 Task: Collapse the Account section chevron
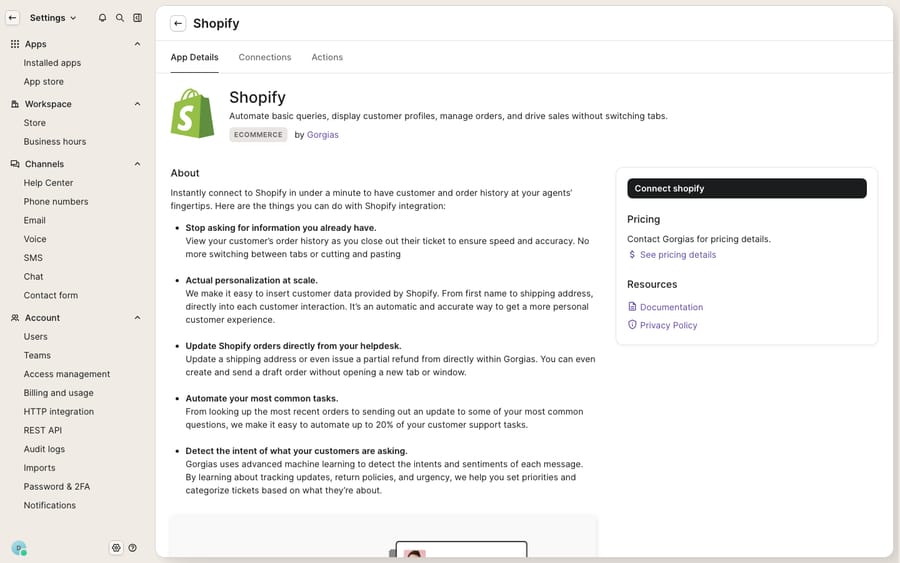pyautogui.click(x=138, y=318)
